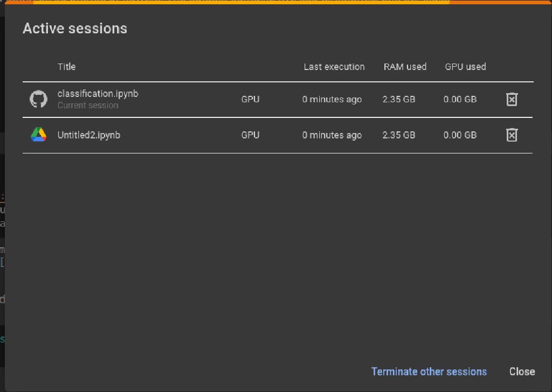Click the GPU badge for Untitled2.ipynb
The height and width of the screenshot is (392, 552).
(x=250, y=135)
